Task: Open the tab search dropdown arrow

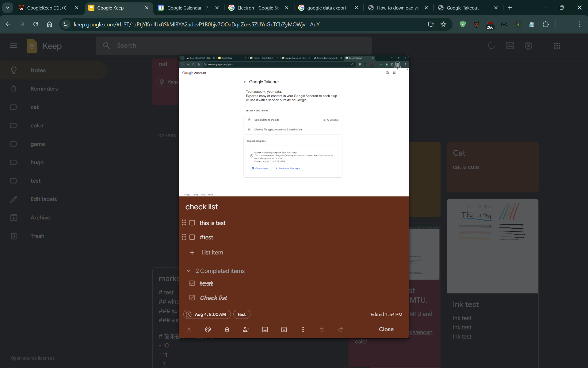Action: click(x=7, y=8)
